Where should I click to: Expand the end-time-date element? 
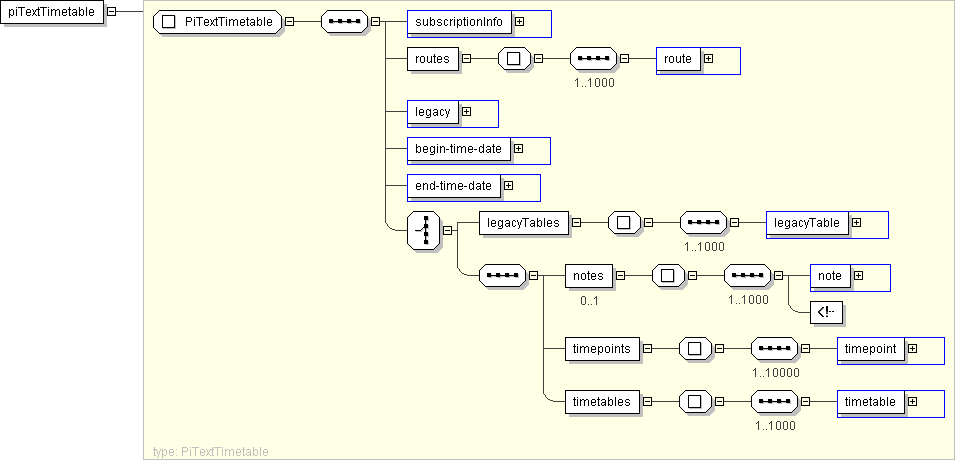pos(508,185)
